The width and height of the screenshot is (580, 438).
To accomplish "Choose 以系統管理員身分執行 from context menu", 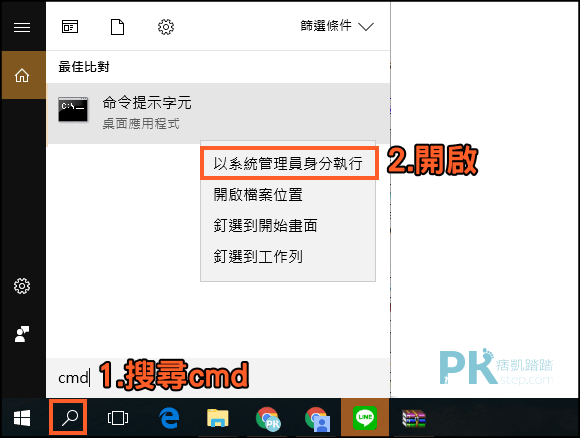I will pyautogui.click(x=289, y=164).
